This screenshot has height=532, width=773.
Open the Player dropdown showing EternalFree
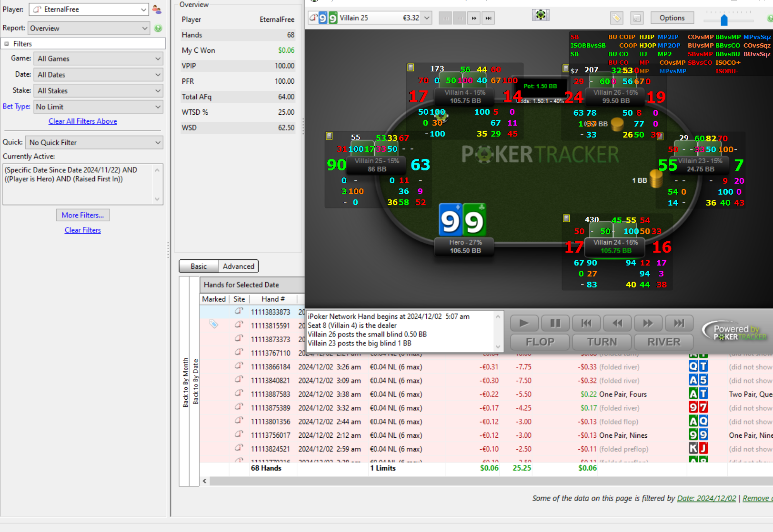coord(89,10)
